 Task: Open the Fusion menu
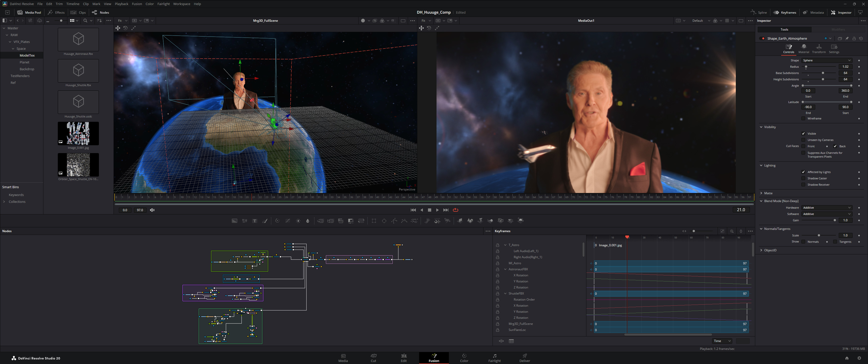coord(137,4)
